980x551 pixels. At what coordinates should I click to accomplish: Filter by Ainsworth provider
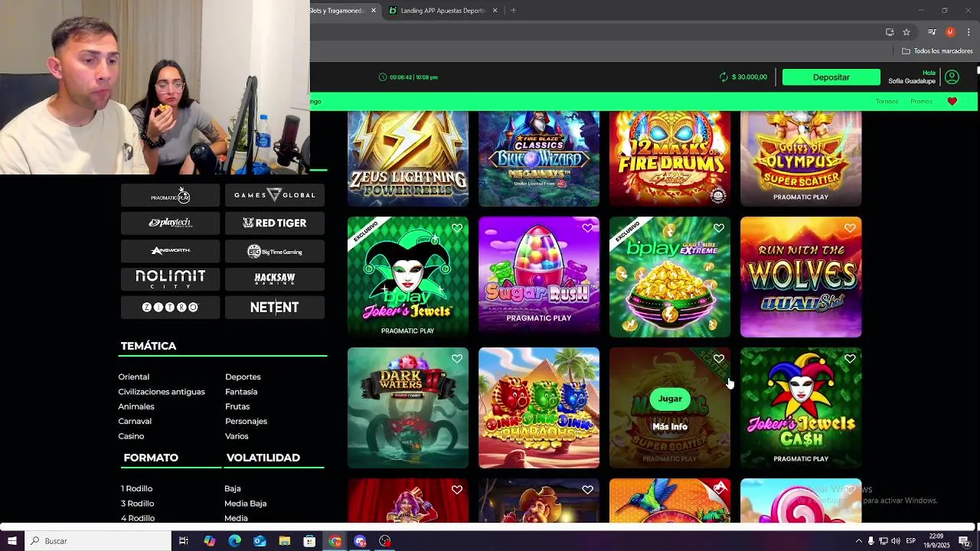pyautogui.click(x=170, y=251)
